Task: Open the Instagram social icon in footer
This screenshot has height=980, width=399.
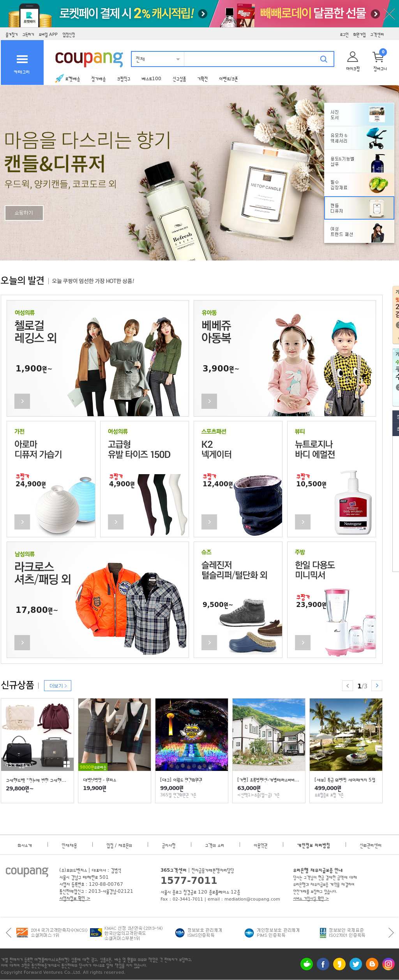Action: (x=388, y=964)
